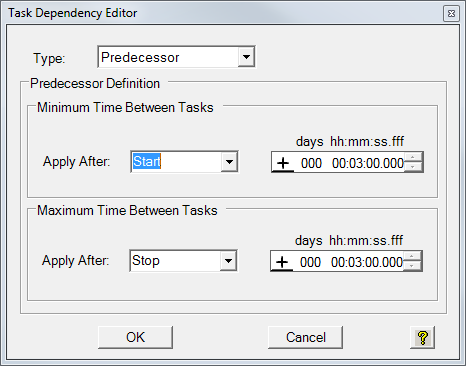The image size is (466, 366).
Task: Increment the Maximum Time spinner up arrow
Action: [x=412, y=256]
